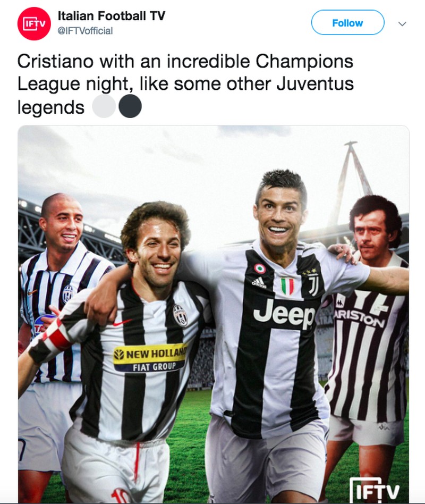Image resolution: width=425 pixels, height=504 pixels.
Task: Follow the Italian Football TV account
Action: [x=347, y=22]
